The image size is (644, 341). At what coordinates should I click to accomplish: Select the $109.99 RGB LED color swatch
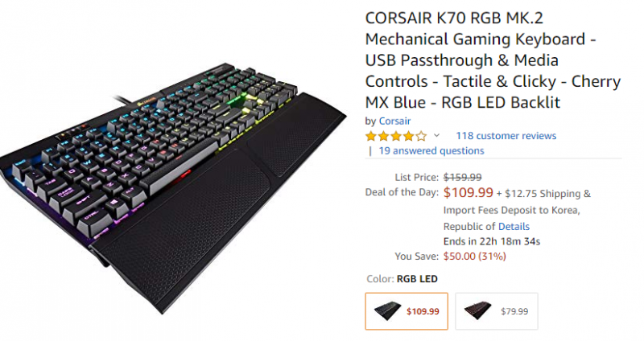click(407, 311)
